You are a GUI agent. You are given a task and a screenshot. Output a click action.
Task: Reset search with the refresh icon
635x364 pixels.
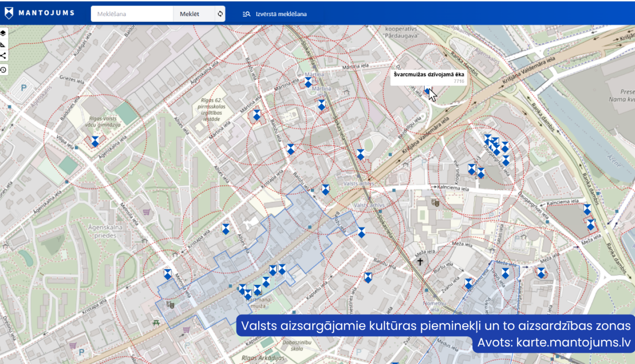[220, 14]
